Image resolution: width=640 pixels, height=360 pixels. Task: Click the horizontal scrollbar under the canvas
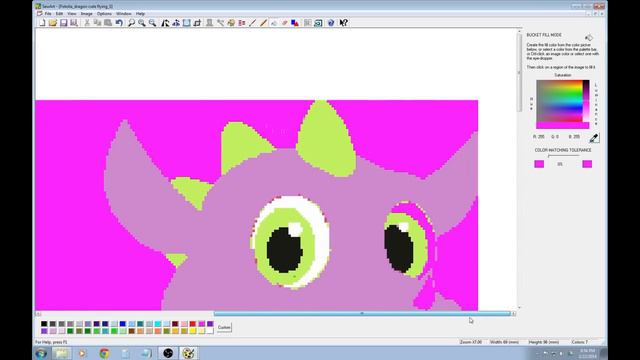362,313
